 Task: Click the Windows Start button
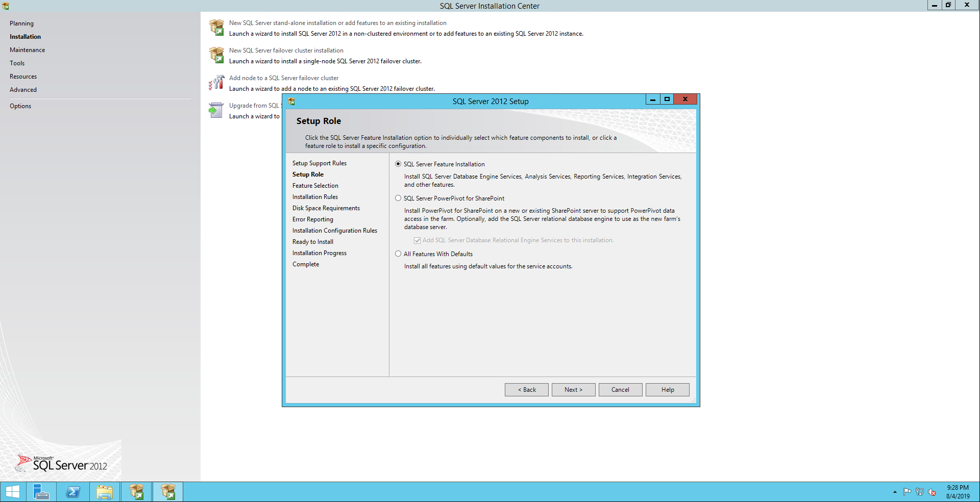pyautogui.click(x=12, y=492)
